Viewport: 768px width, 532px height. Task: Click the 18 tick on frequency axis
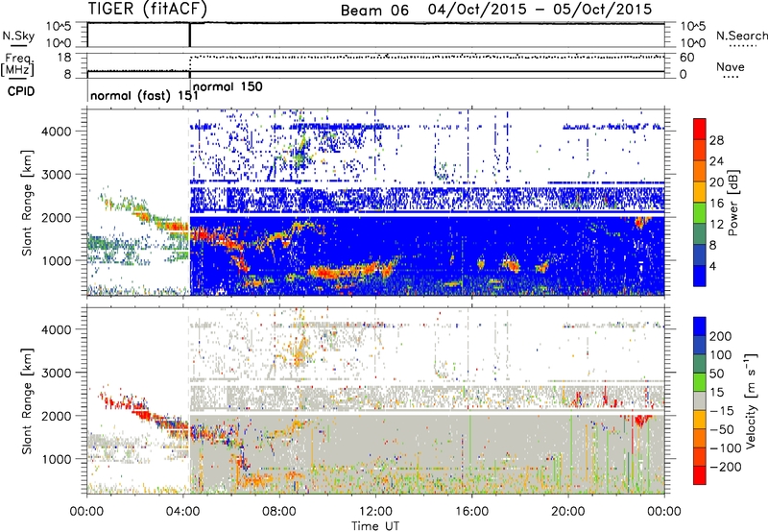point(64,58)
